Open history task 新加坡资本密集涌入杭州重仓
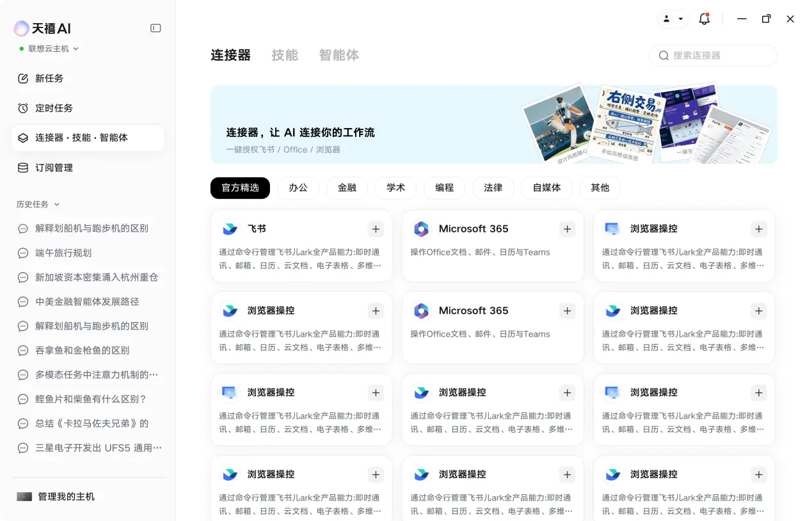 pyautogui.click(x=88, y=277)
